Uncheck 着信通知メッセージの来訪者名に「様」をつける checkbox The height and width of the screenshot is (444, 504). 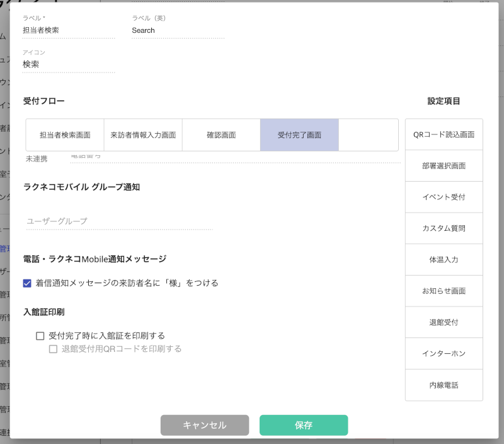tap(27, 283)
